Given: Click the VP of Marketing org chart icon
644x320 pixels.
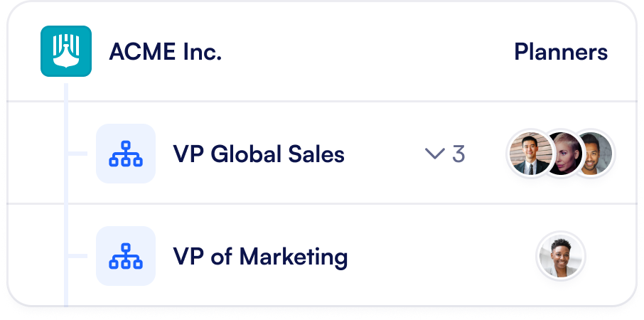Looking at the screenshot, I should point(126,256).
